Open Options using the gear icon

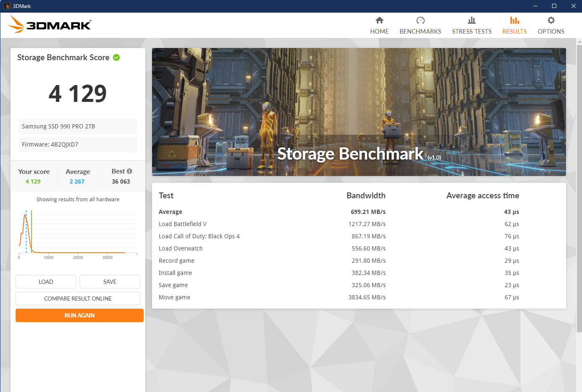pos(551,20)
